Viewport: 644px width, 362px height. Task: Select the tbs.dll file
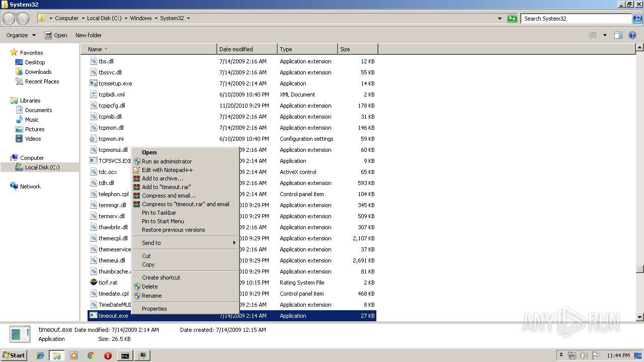[x=106, y=61]
